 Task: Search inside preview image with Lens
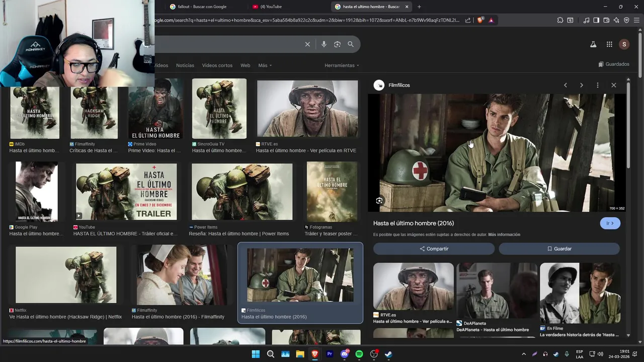[379, 201]
